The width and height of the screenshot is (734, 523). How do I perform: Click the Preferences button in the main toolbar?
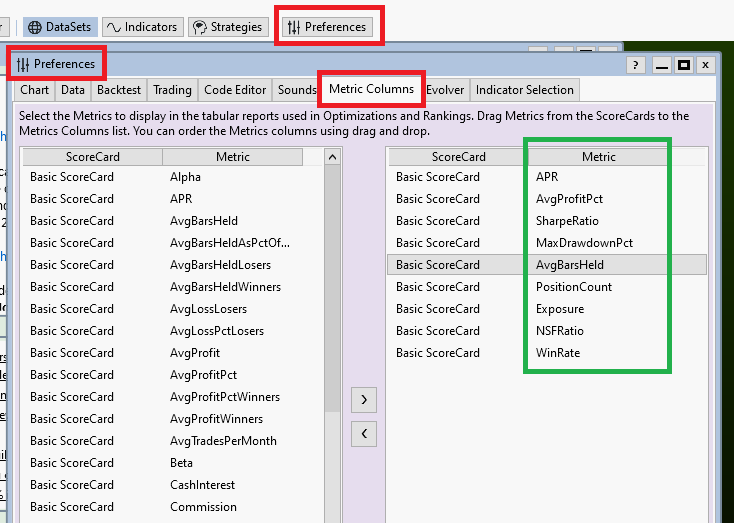click(x=326, y=27)
